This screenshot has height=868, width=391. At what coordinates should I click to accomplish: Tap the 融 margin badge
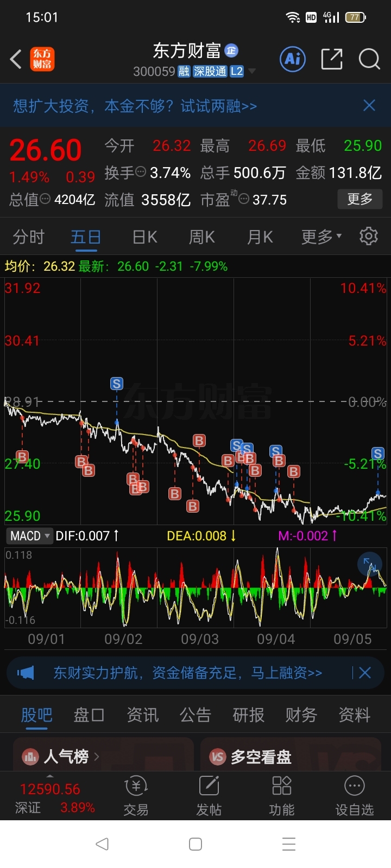184,72
